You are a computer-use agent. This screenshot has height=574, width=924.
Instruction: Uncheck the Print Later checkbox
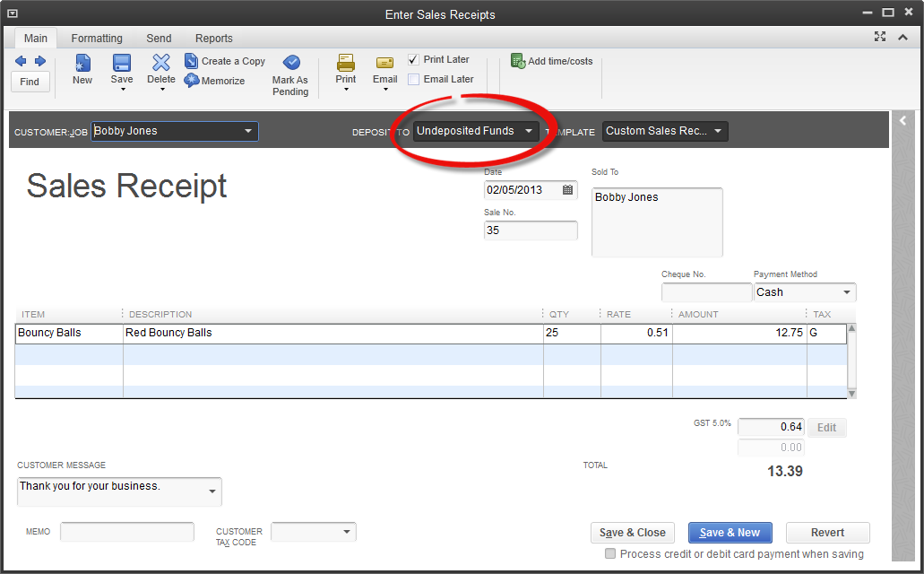click(413, 59)
